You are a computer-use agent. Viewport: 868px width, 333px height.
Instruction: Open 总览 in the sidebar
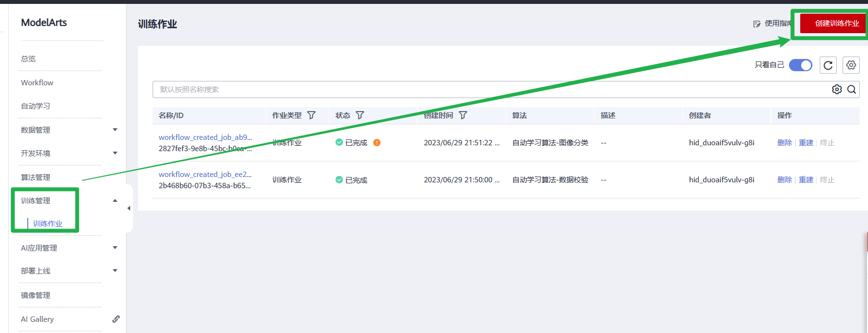(28, 59)
